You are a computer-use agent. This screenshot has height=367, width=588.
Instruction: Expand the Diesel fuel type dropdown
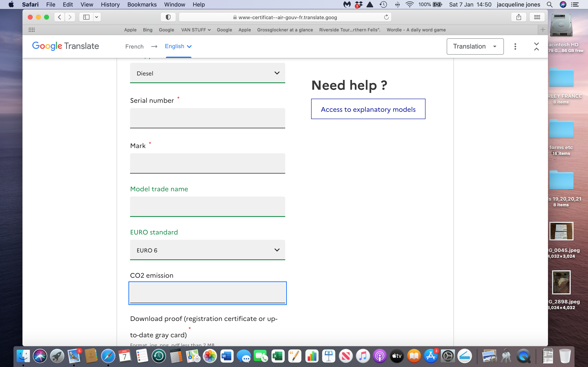(277, 73)
